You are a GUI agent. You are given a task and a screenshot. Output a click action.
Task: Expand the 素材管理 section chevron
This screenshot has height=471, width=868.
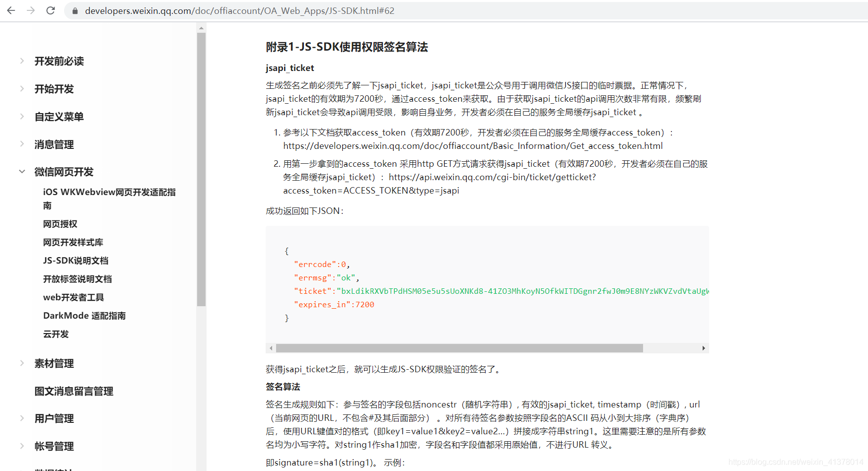click(22, 363)
